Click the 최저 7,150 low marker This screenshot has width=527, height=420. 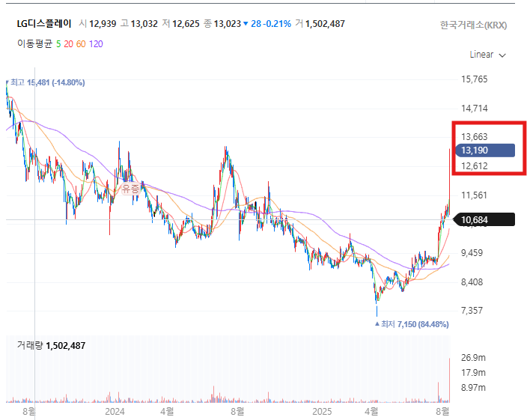(x=412, y=324)
